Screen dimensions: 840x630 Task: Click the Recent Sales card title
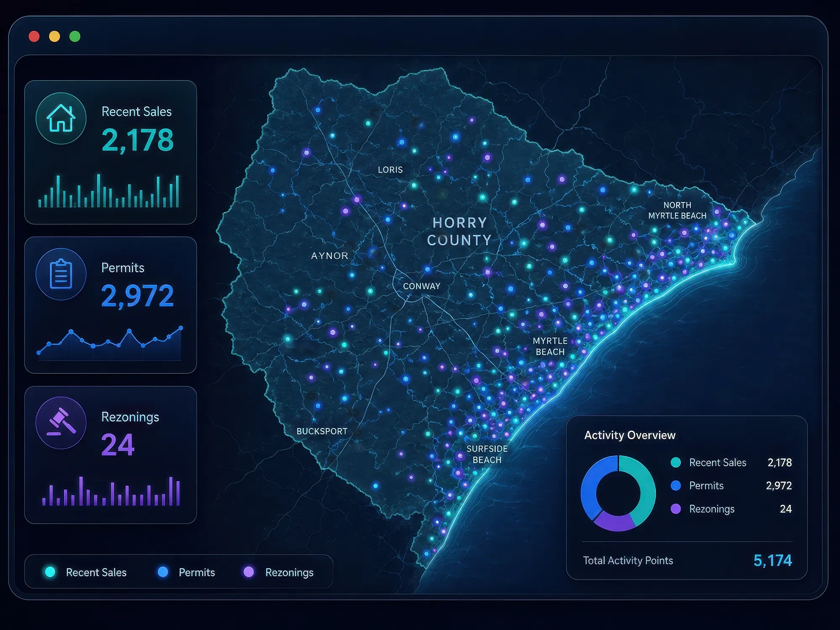136,111
